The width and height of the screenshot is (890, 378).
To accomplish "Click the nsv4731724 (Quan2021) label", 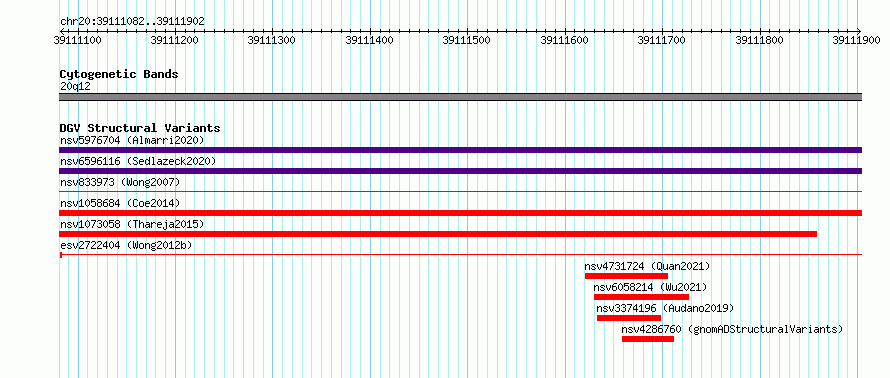I will 647,266.
